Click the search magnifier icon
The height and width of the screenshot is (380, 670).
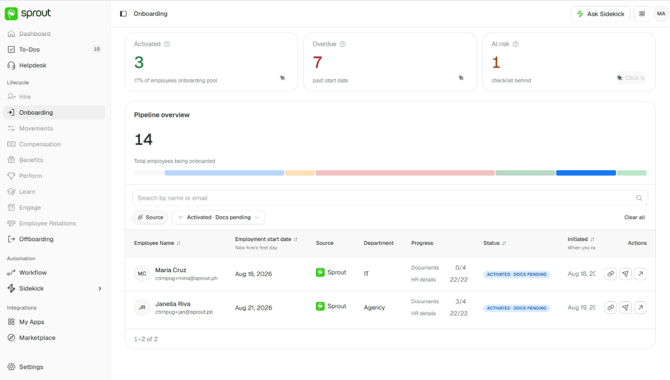[x=639, y=198]
